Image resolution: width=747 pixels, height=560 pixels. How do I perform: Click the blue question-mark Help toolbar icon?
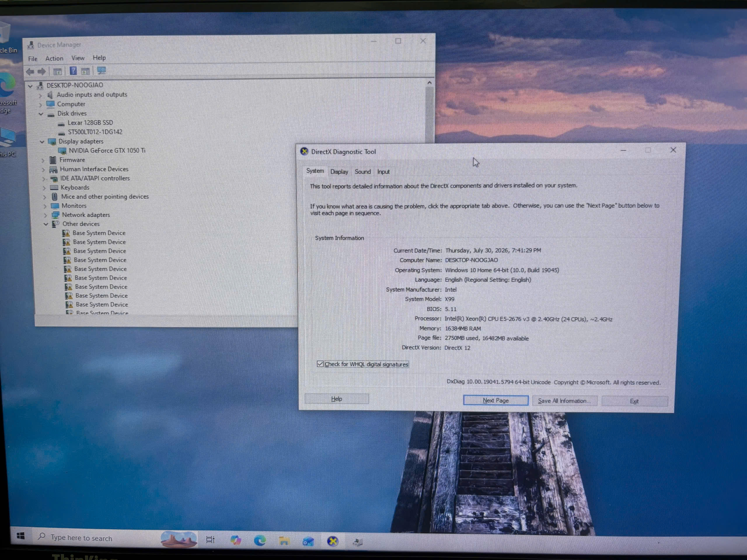tap(73, 71)
